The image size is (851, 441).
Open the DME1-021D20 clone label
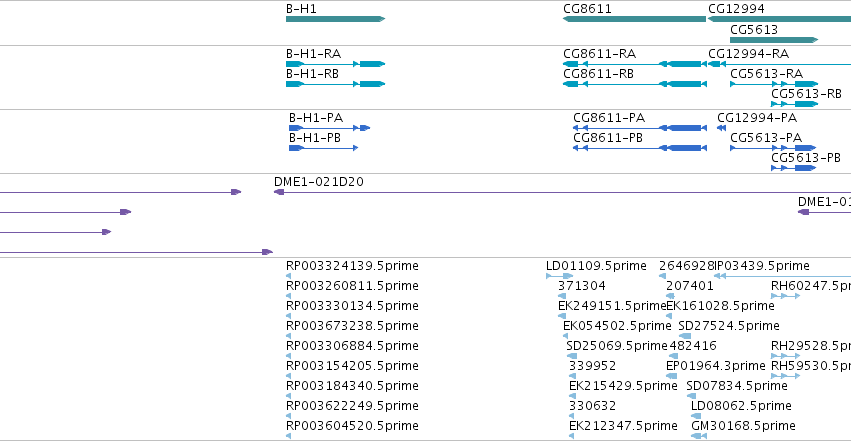click(x=319, y=182)
